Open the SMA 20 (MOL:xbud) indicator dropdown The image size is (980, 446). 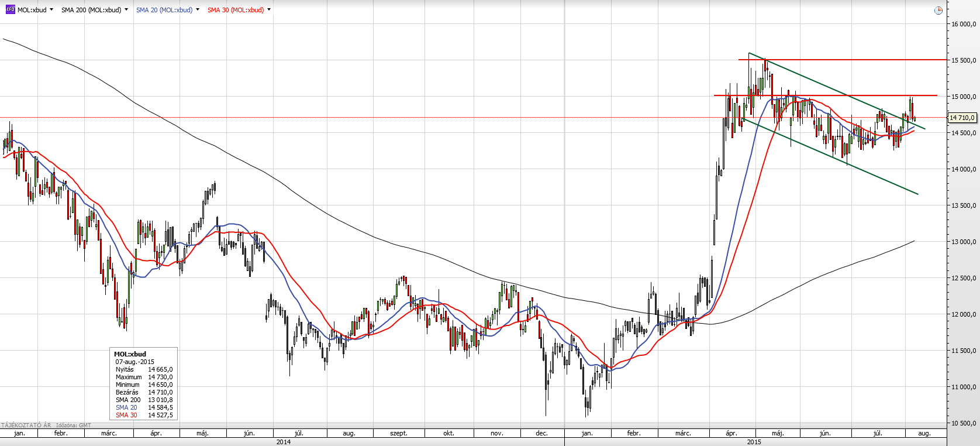(198, 9)
